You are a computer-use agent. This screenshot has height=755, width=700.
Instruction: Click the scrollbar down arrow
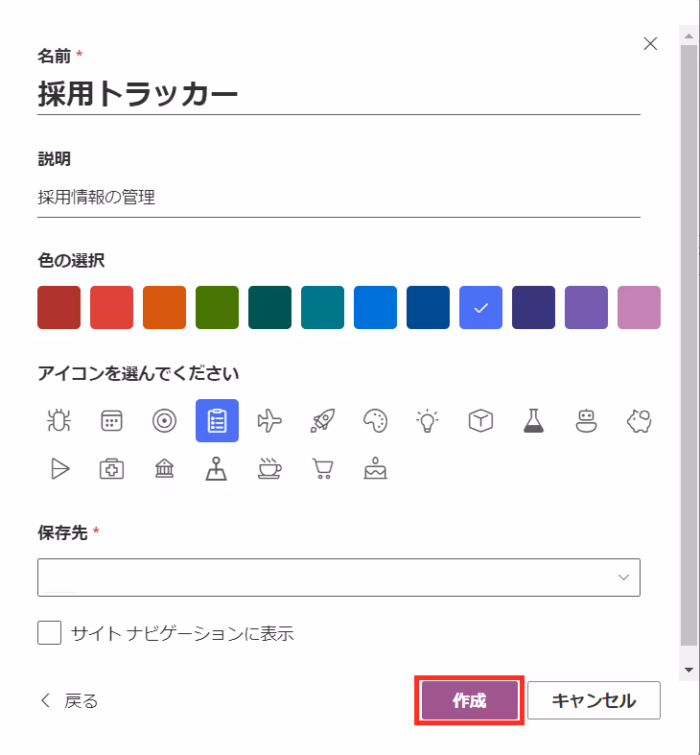coord(688,670)
